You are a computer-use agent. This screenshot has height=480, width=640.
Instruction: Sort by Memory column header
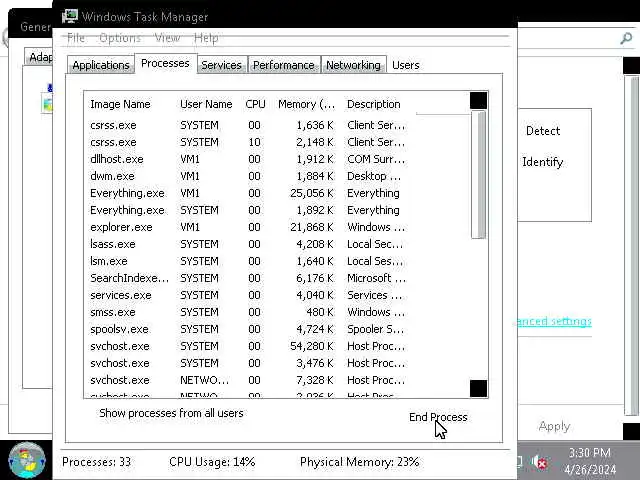click(x=307, y=104)
